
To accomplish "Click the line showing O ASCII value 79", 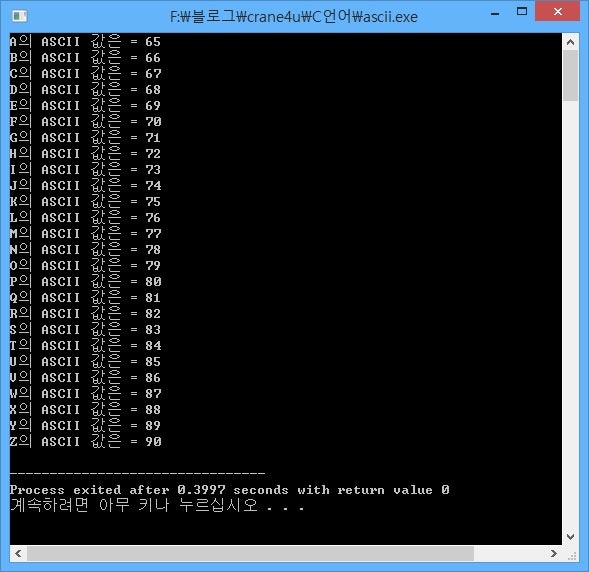I will 86,265.
